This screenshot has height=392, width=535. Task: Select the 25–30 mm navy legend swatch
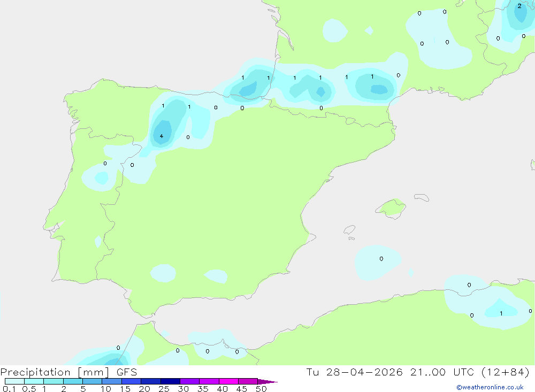click(x=170, y=381)
